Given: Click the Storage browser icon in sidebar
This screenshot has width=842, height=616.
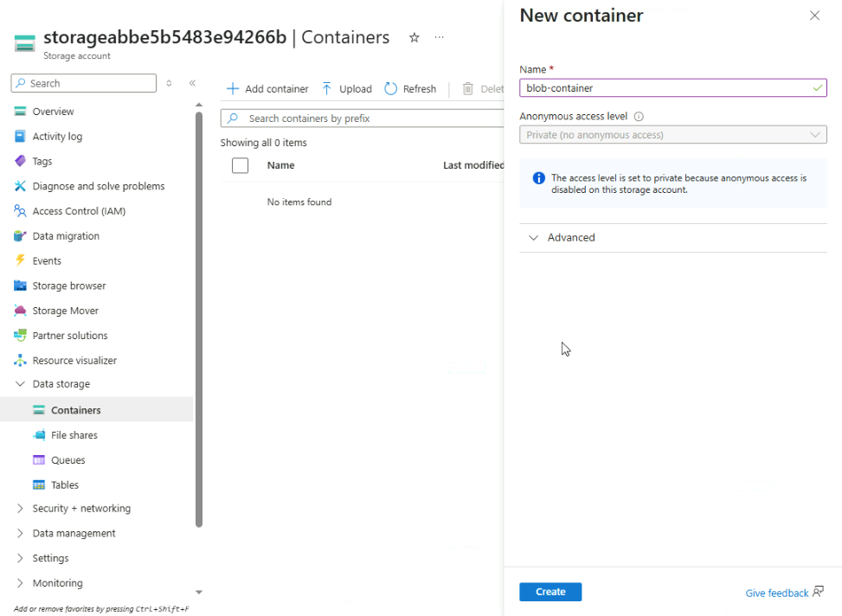Looking at the screenshot, I should pyautogui.click(x=20, y=286).
